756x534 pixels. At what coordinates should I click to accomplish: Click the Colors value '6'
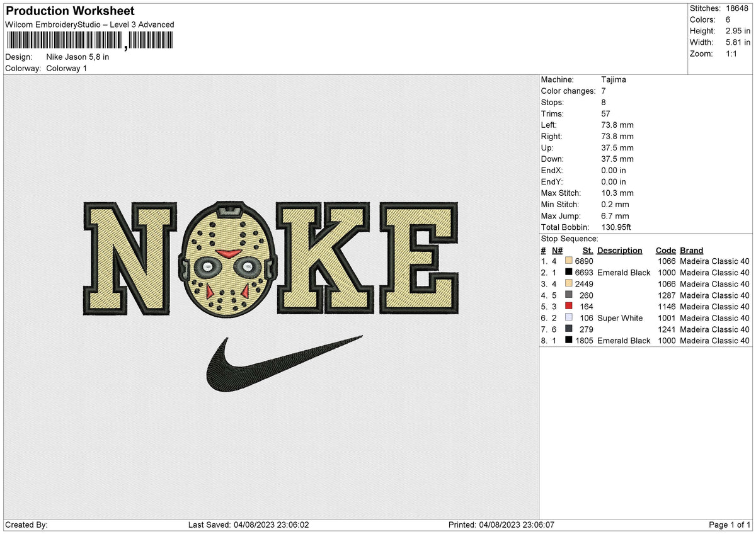tap(728, 20)
